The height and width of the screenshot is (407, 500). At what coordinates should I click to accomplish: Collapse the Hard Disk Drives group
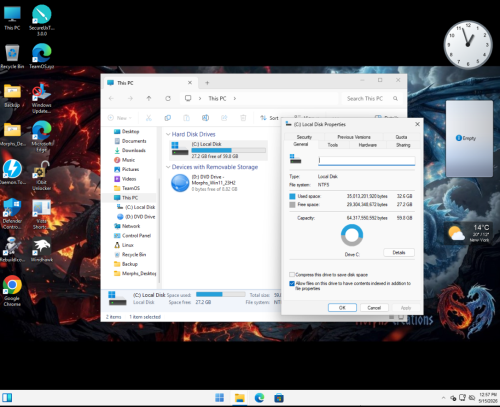pyautogui.click(x=168, y=134)
